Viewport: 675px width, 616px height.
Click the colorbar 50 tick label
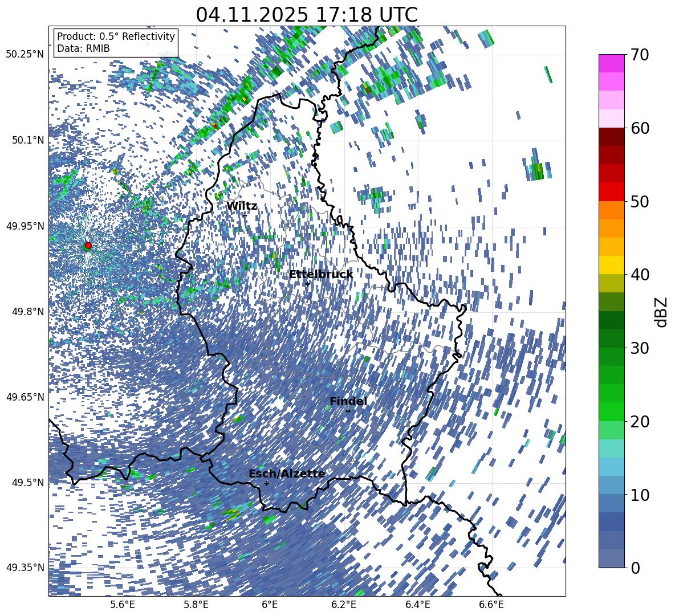(x=640, y=201)
